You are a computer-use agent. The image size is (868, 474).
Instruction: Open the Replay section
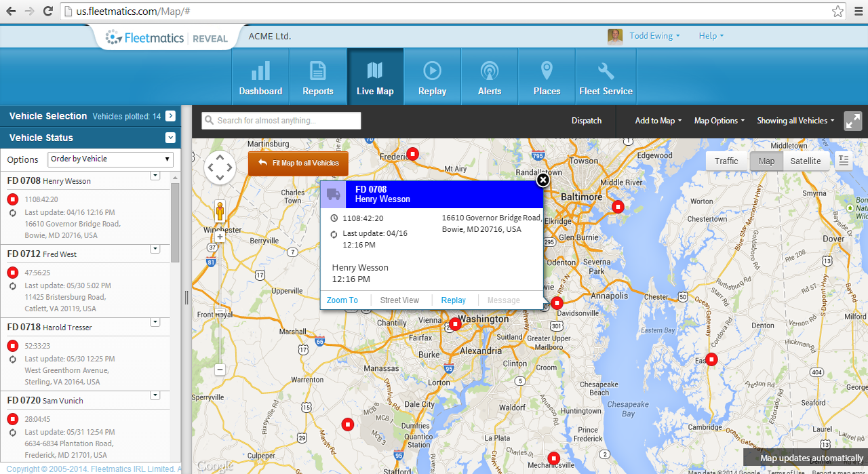pyautogui.click(x=432, y=77)
